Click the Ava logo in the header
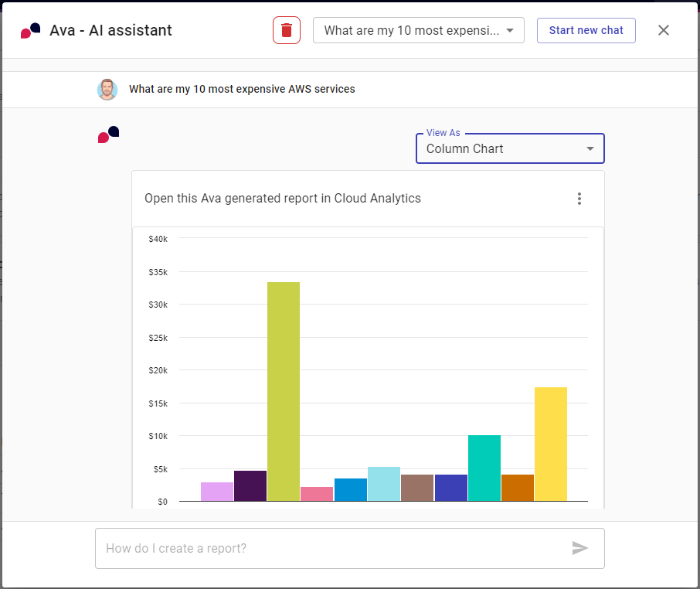This screenshot has height=589, width=700. 31,31
